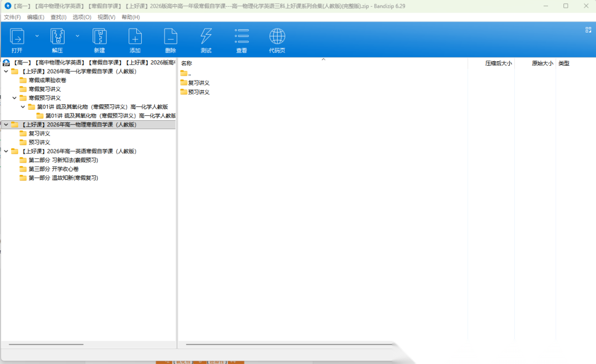Sort list by 压缩后大小 column header
596x364 pixels.
tap(498, 63)
